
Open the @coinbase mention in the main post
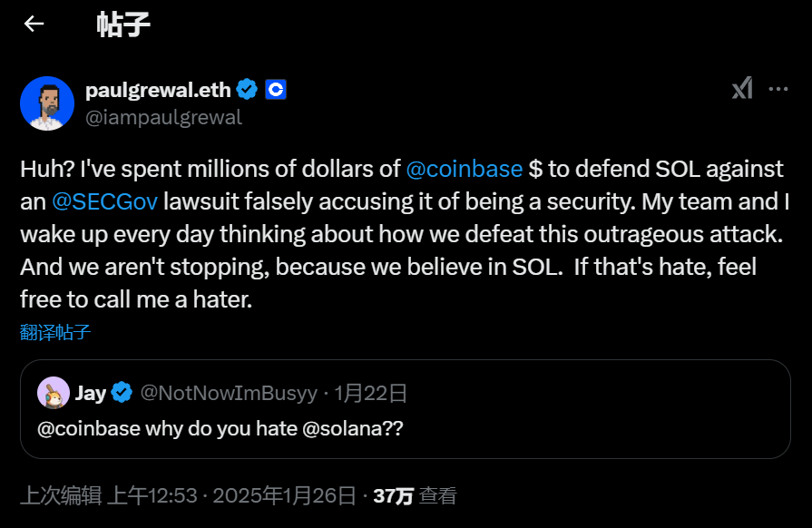[x=465, y=168]
